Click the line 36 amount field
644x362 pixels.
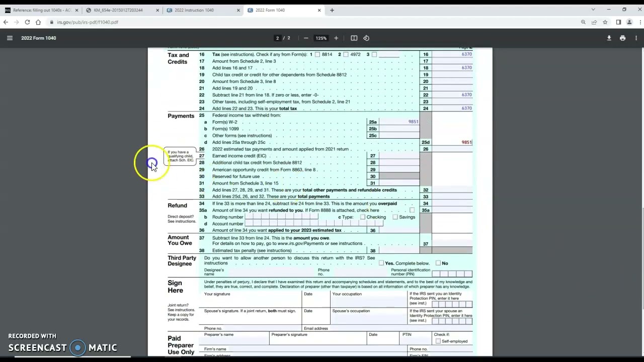[x=399, y=230]
